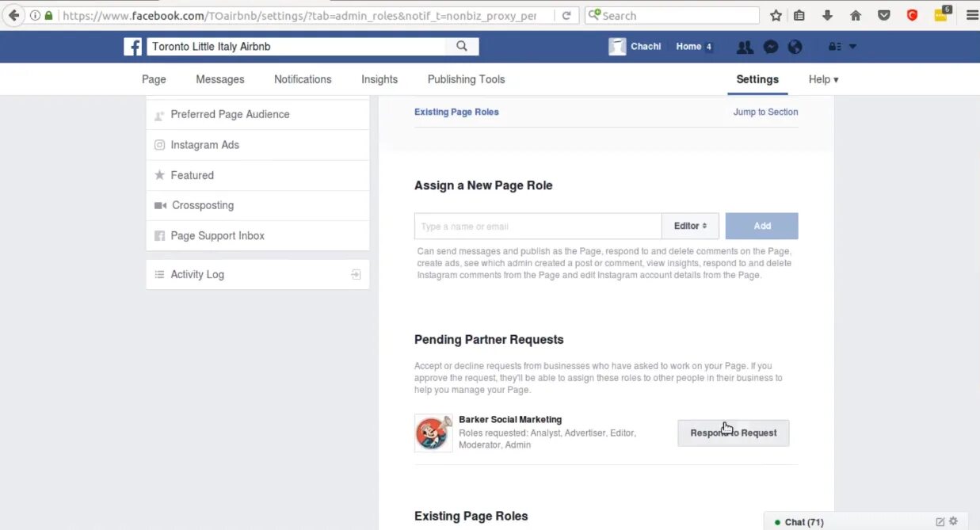Click the green padlock in address bar
This screenshot has height=530, width=980.
pyautogui.click(x=49, y=15)
